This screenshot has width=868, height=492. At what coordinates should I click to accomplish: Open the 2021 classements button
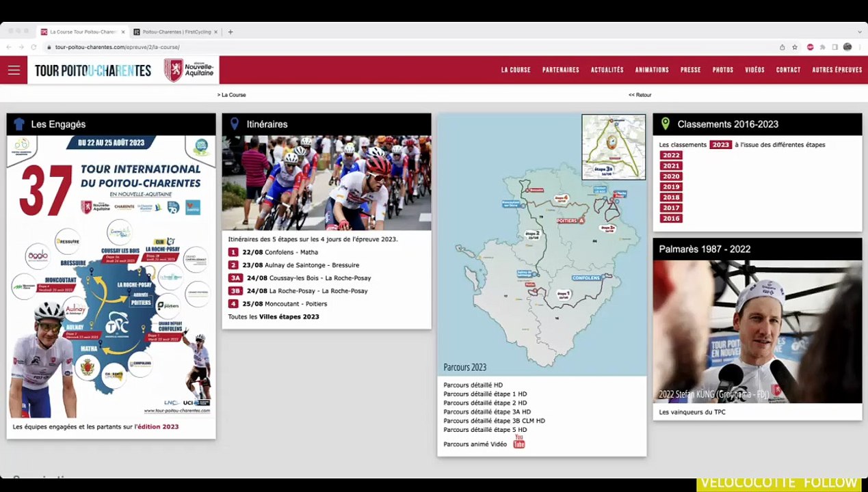pos(671,165)
